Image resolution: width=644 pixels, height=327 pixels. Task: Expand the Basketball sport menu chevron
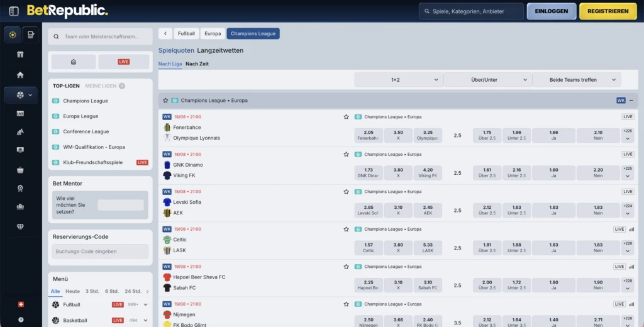click(x=145, y=320)
